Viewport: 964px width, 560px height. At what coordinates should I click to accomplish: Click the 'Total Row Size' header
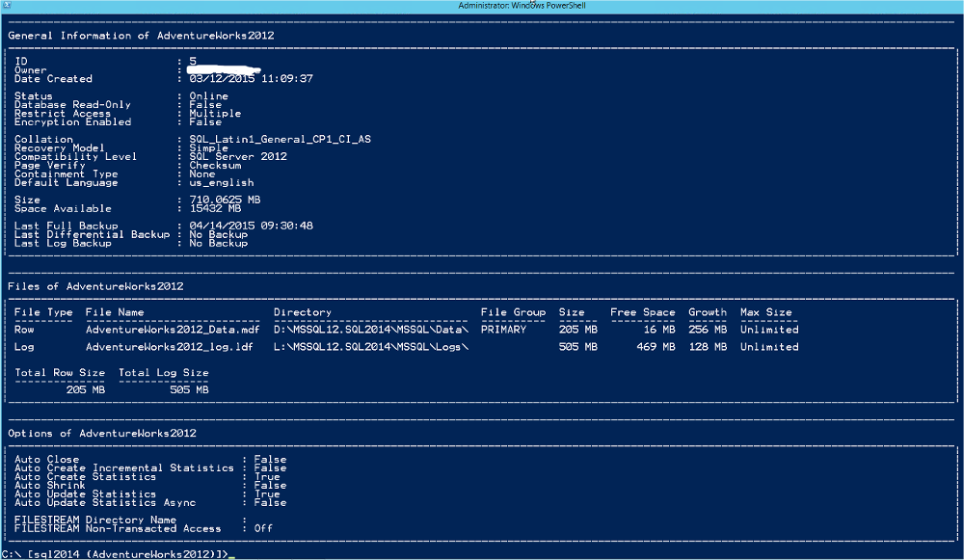tap(60, 372)
